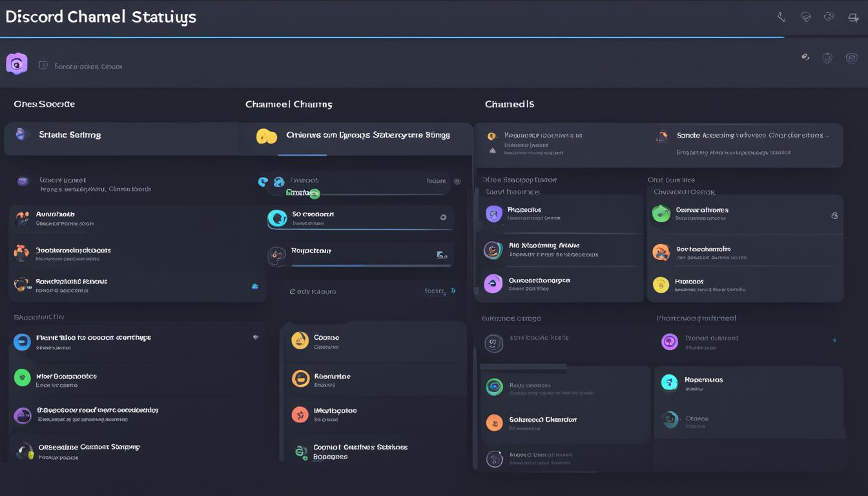Image resolution: width=868 pixels, height=496 pixels.
Task: Toggle the small checkbox beside the Discord logo
Action: pyautogui.click(x=43, y=65)
